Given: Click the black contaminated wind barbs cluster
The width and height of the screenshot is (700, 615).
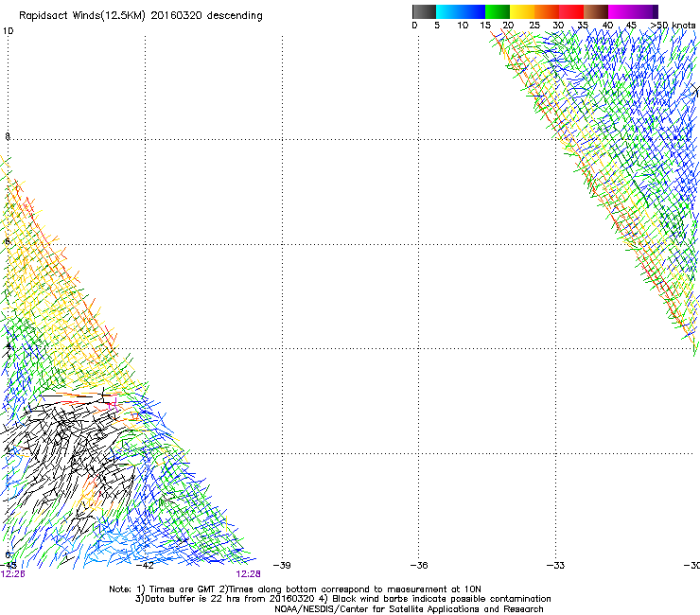Looking at the screenshot, I should coord(72,455).
